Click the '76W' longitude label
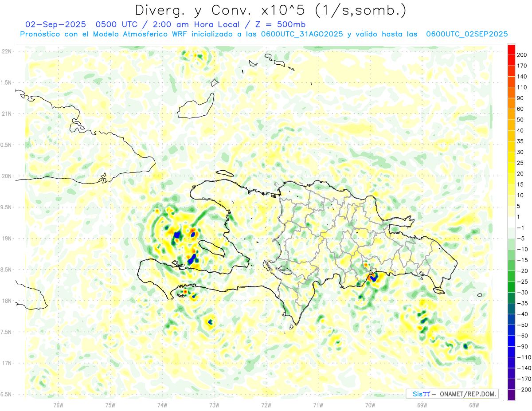Viewport: 532px width, 411px height. tap(58, 405)
